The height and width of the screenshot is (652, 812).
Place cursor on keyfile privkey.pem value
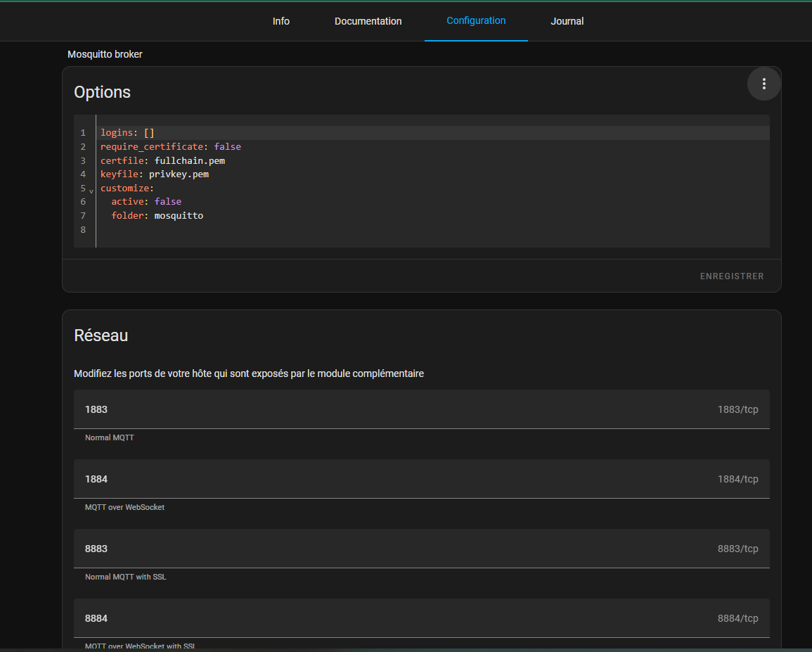tap(179, 174)
